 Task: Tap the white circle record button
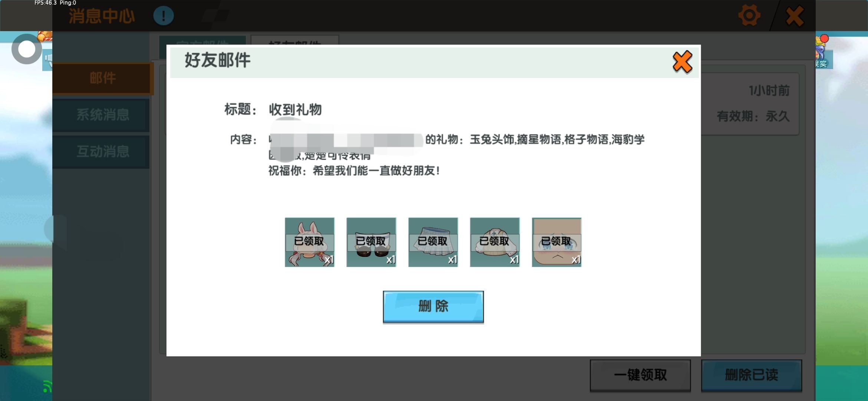pos(26,49)
